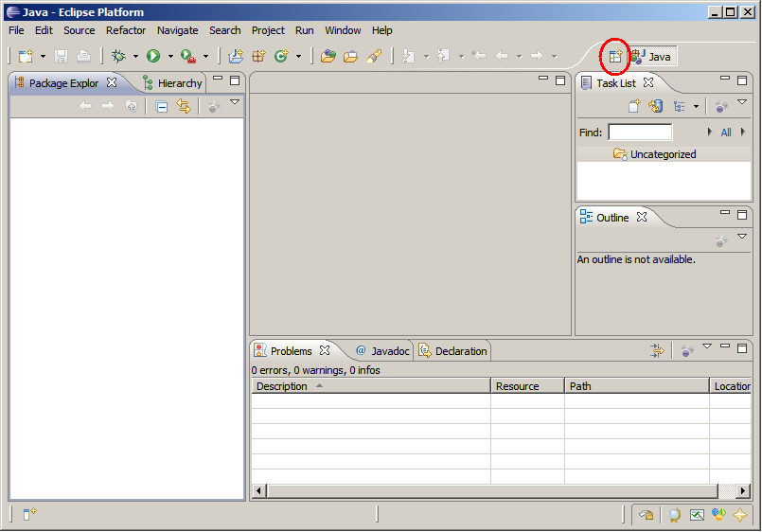Open the New wizard dropdown arrow
The image size is (762, 532).
pyautogui.click(x=43, y=57)
